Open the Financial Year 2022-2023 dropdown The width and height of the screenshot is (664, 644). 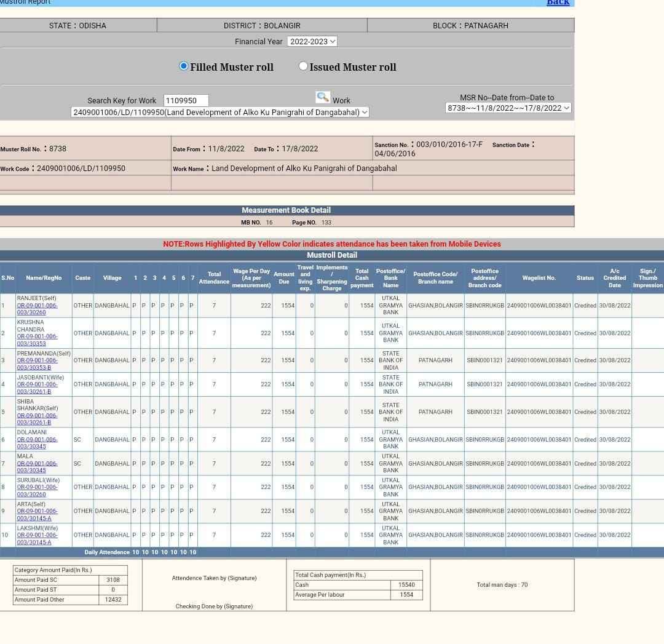[x=312, y=42]
